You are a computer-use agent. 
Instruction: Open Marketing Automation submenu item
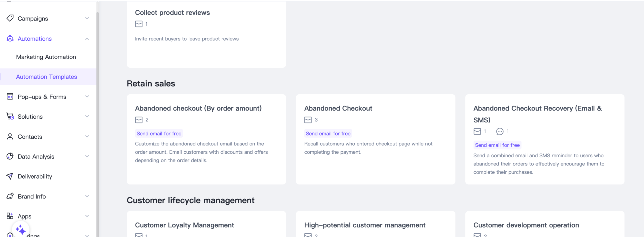46,57
